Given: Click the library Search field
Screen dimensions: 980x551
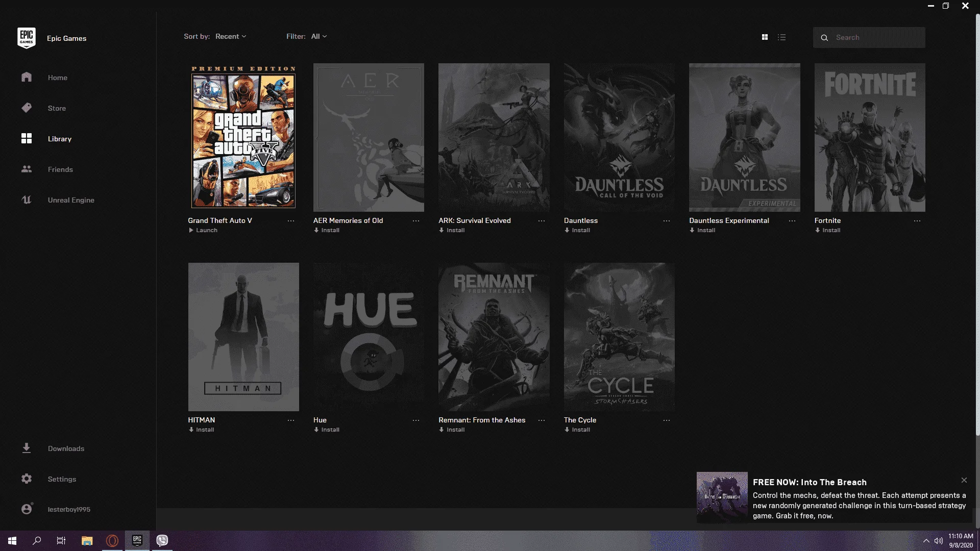Looking at the screenshot, I should 869,37.
